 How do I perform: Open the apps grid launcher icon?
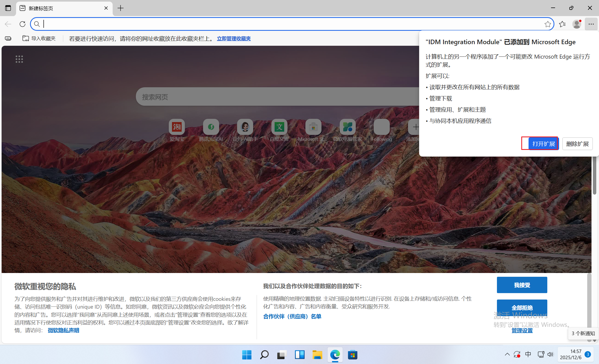(x=19, y=59)
